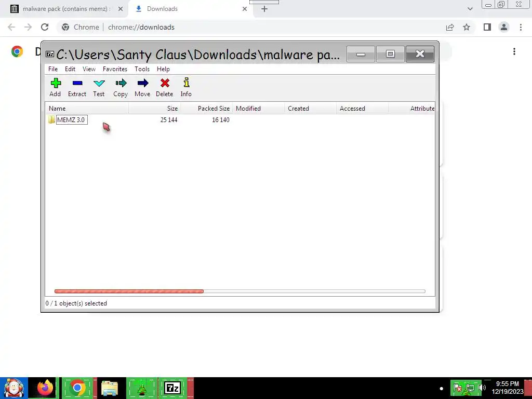Open the taskbar clock

coord(507,388)
